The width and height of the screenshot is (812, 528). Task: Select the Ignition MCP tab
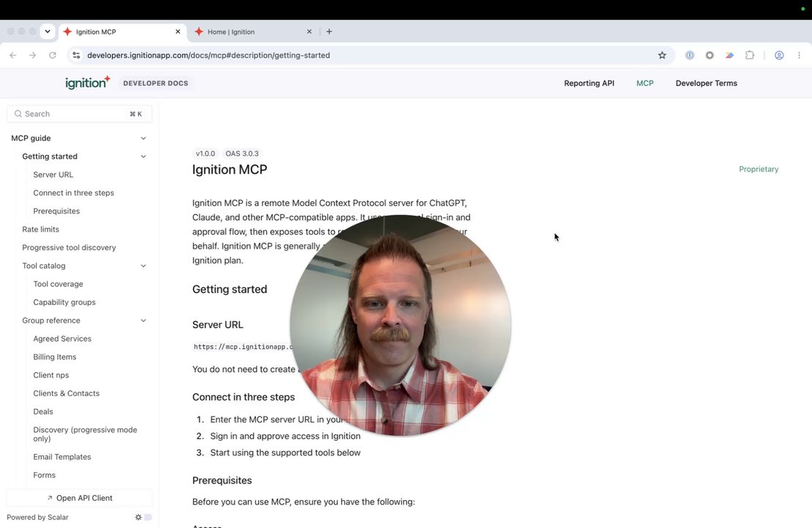(x=122, y=32)
